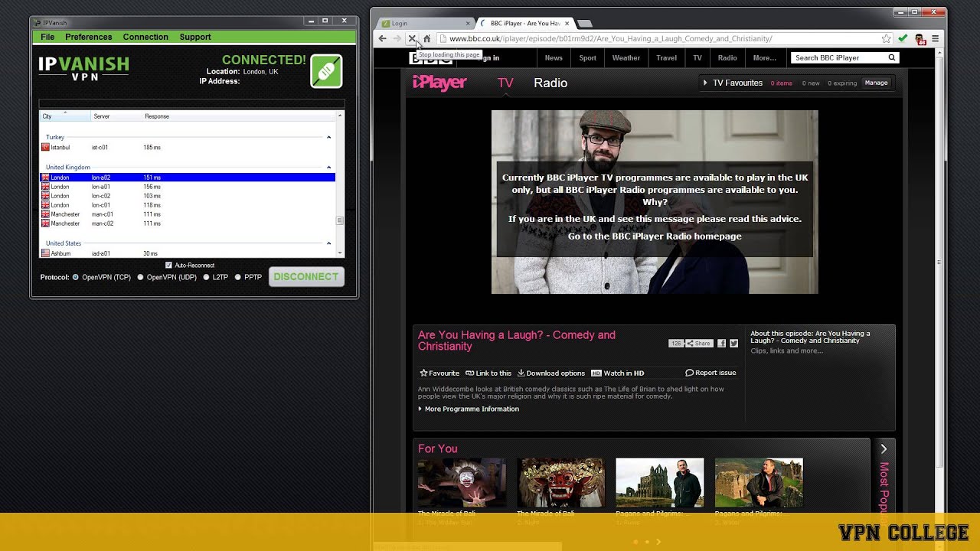
Task: Select OpenVPN (TCP) protocol
Action: pyautogui.click(x=75, y=277)
